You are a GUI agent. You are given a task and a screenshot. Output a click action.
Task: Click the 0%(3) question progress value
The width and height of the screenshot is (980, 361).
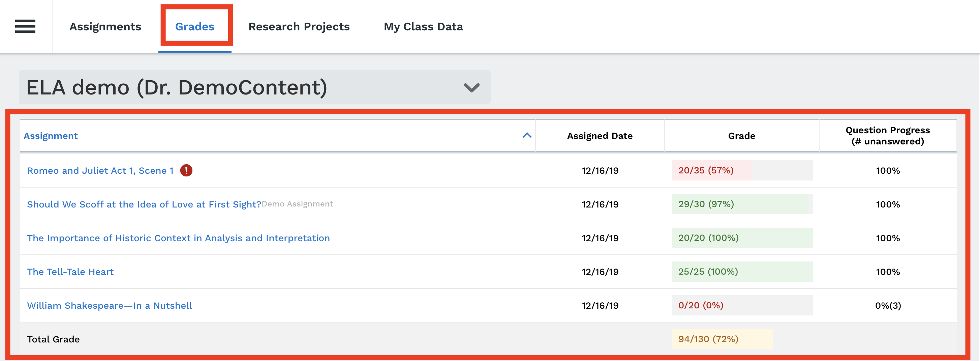tap(888, 305)
